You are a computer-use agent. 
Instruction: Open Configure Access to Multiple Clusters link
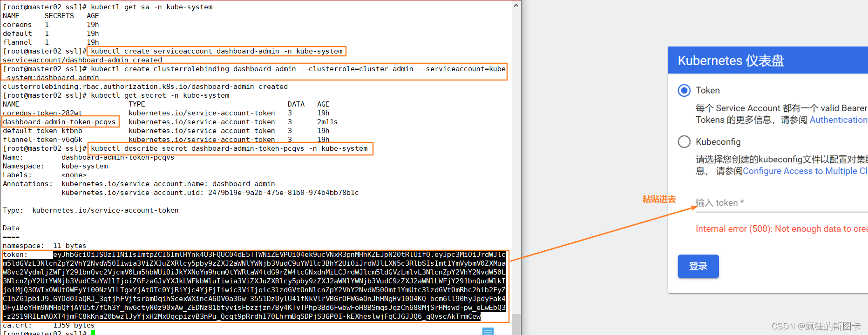(805, 171)
